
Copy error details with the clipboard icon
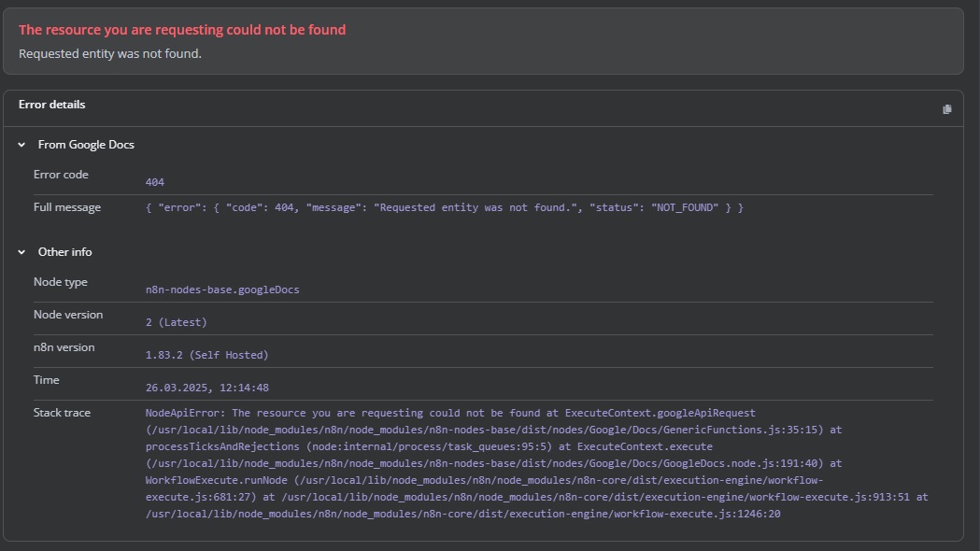click(947, 109)
